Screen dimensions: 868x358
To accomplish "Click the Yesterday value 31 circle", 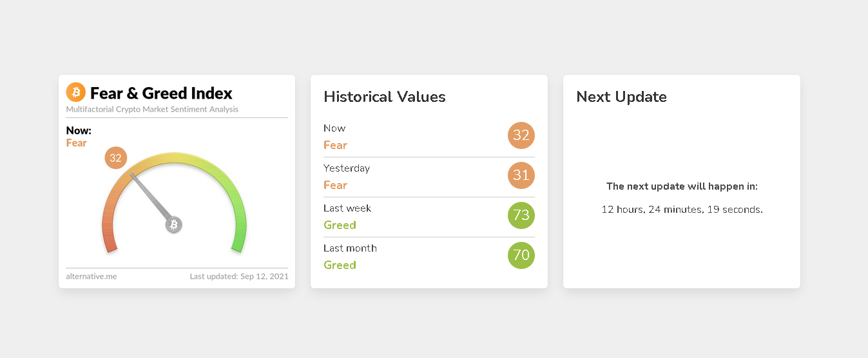I will pos(521,175).
